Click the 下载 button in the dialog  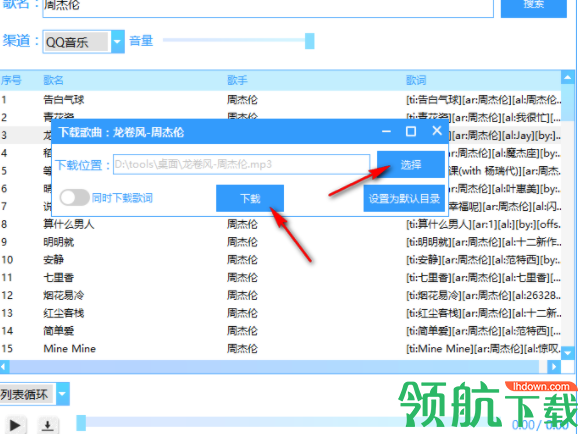pos(250,198)
